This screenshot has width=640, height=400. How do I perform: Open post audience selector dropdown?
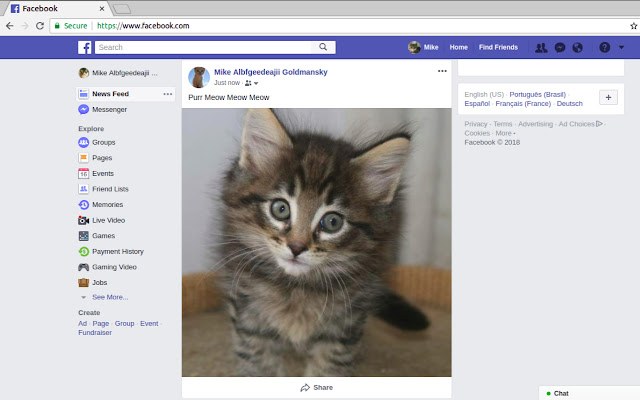tap(251, 83)
